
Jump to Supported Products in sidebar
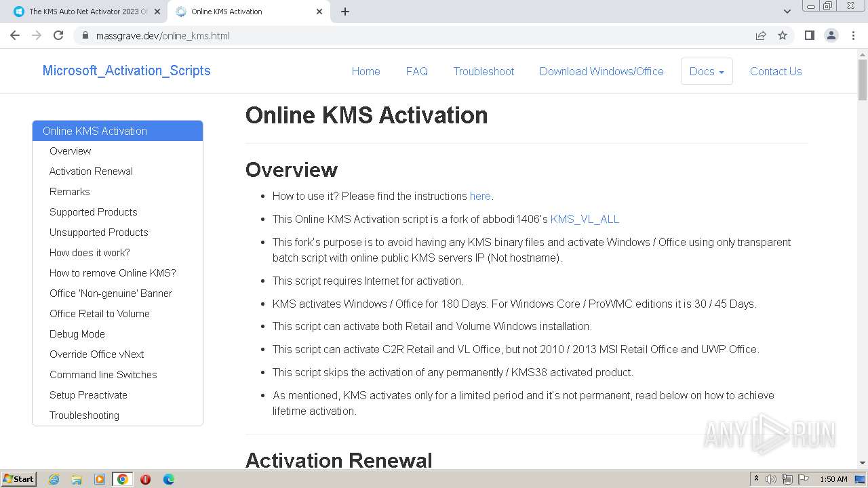(x=117, y=212)
